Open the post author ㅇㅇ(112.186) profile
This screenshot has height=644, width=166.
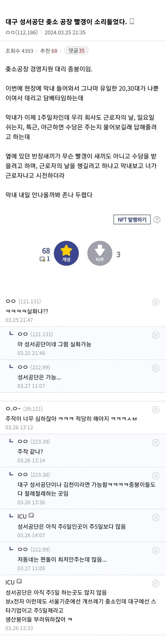pyautogui.click(x=21, y=33)
